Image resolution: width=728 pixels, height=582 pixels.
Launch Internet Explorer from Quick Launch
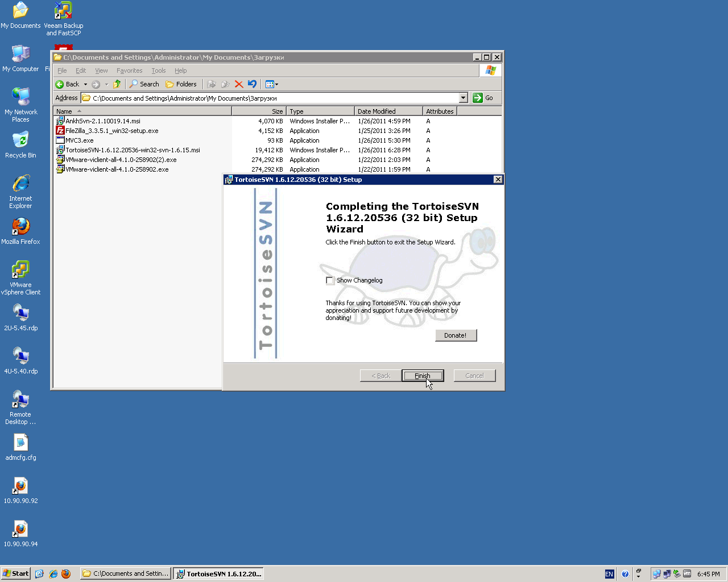(x=53, y=574)
